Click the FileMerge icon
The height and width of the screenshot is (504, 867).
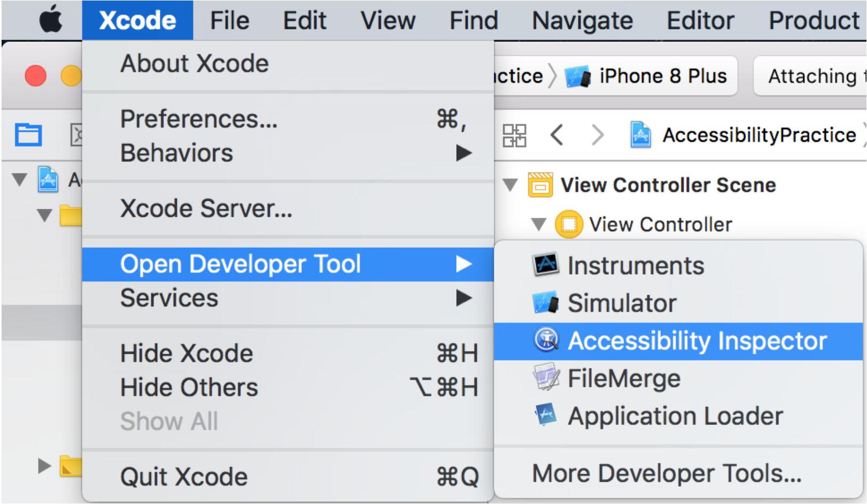(545, 377)
